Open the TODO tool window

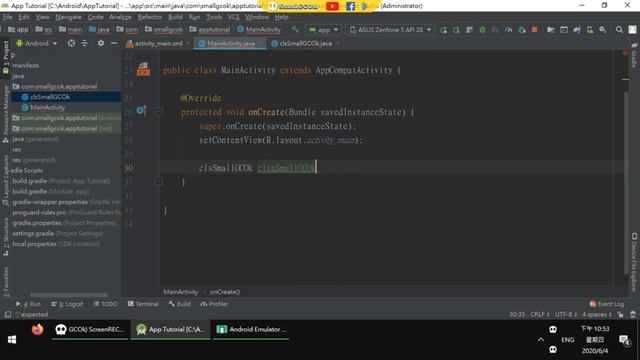tap(105, 304)
